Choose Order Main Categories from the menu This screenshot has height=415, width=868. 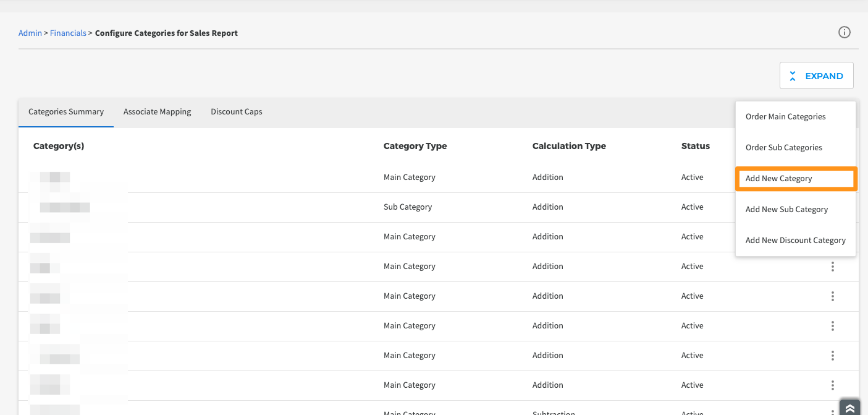tap(795, 116)
